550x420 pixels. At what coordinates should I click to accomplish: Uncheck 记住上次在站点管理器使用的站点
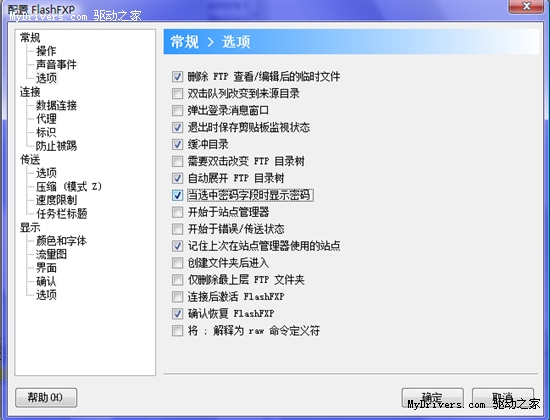tap(177, 246)
